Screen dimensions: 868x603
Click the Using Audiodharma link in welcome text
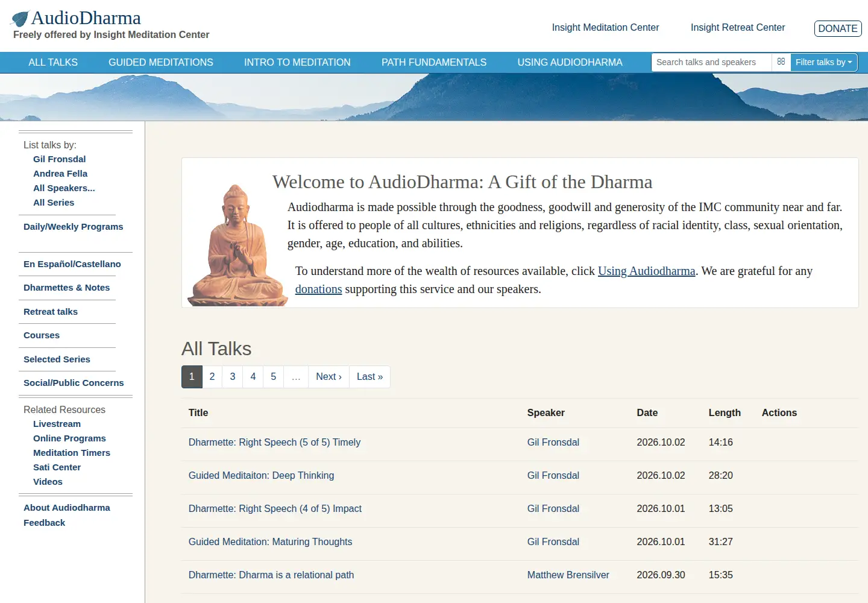pyautogui.click(x=646, y=271)
